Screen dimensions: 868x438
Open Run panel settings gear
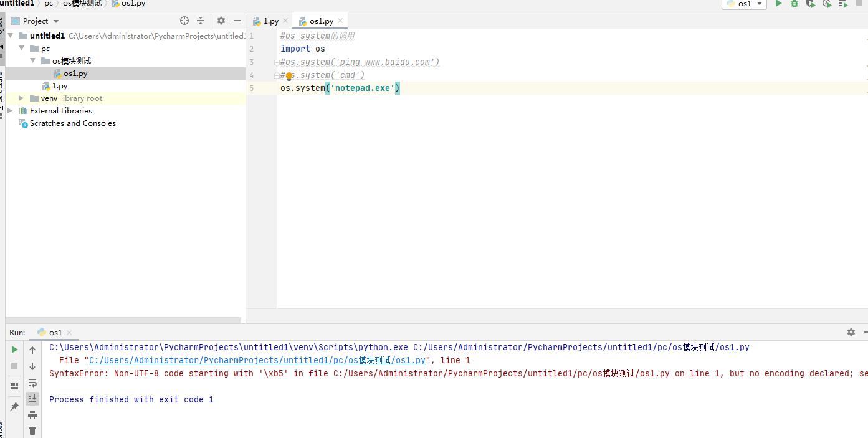851,332
